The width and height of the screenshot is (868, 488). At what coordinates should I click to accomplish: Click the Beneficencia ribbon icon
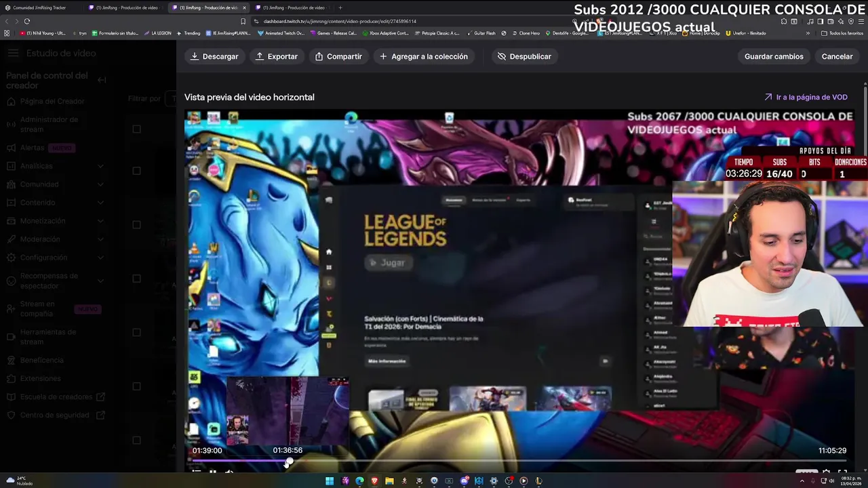click(x=11, y=360)
